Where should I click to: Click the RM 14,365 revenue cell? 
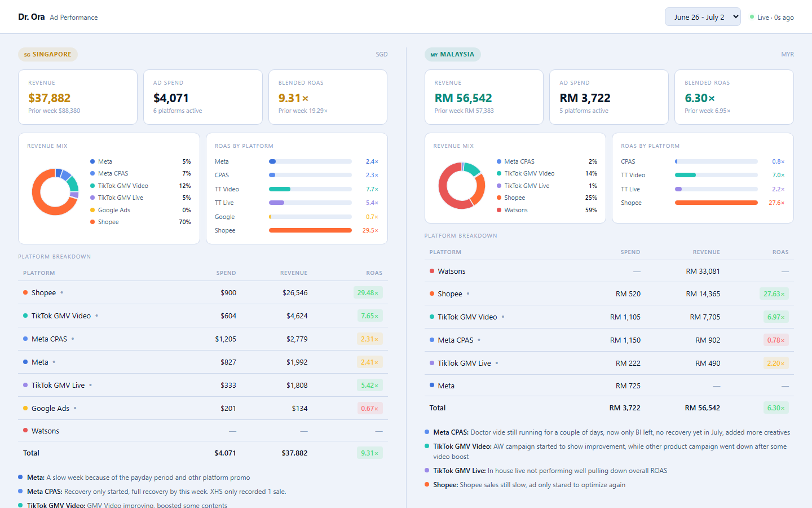(x=703, y=294)
